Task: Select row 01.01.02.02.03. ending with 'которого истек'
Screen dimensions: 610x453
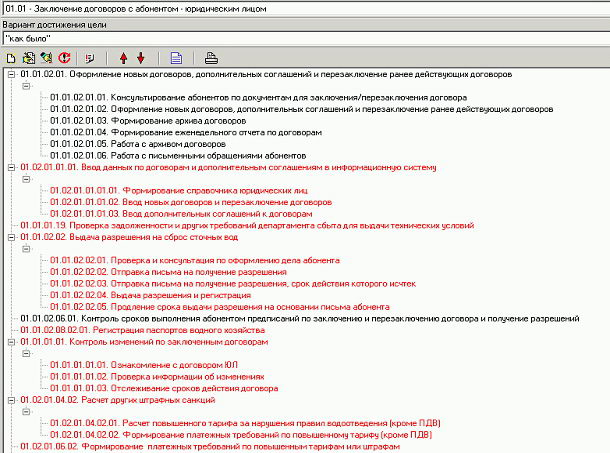Action: (x=233, y=284)
